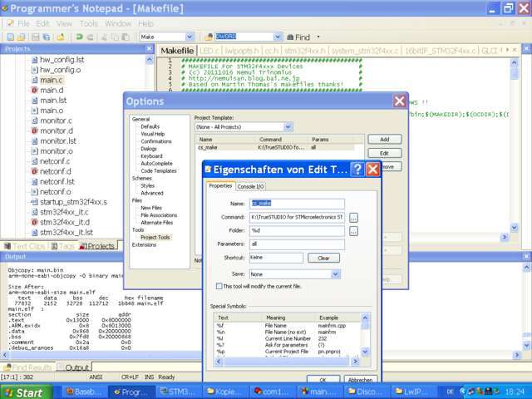Click into the Shortcut field showing Keine
The height and width of the screenshot is (399, 532).
point(276,258)
